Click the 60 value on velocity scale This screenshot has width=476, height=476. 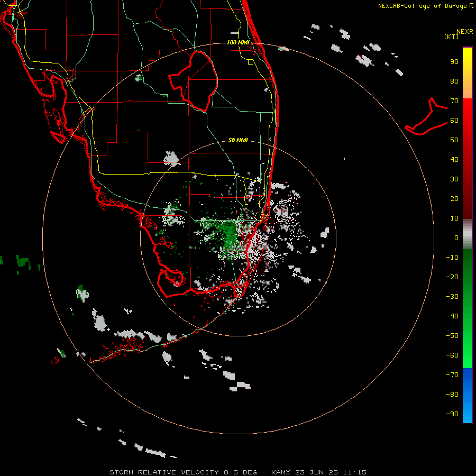(454, 120)
